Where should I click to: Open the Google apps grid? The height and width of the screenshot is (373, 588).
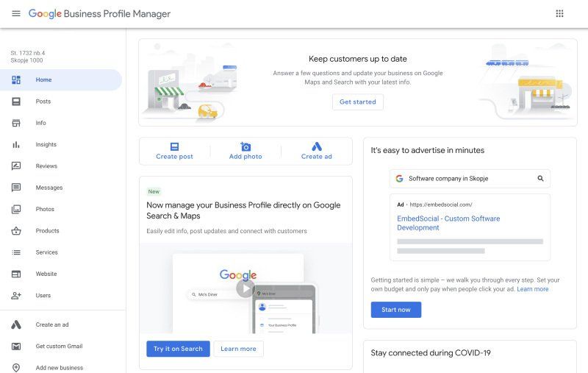pos(559,13)
